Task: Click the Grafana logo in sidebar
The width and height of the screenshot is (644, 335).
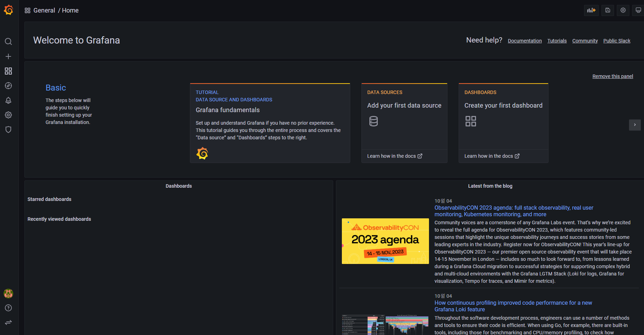Action: (x=8, y=10)
